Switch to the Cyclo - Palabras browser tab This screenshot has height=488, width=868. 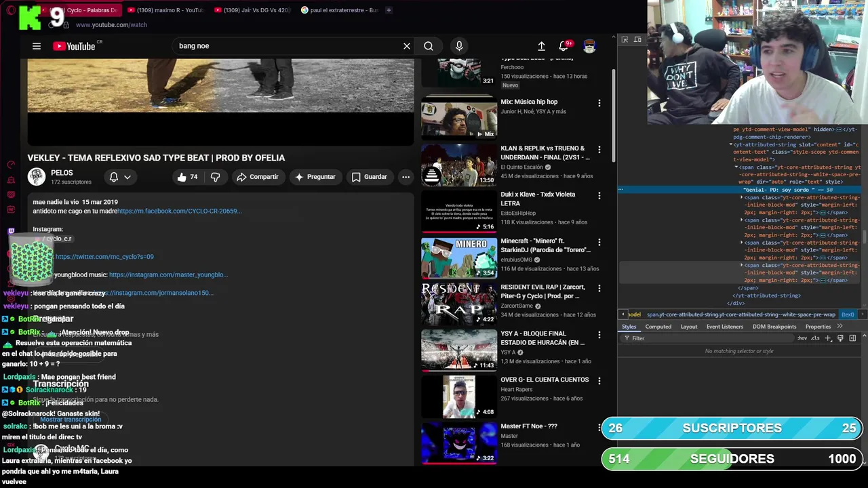pos(83,10)
